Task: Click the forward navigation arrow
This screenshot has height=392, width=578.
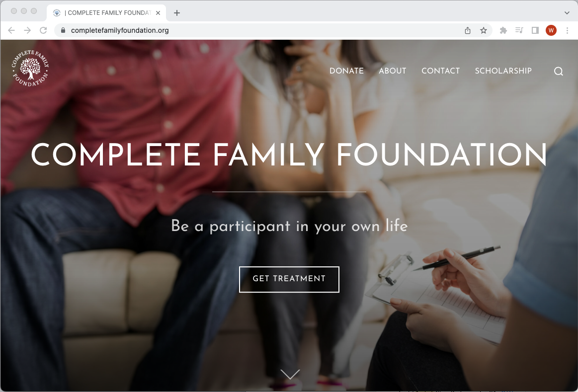Action: pos(27,30)
